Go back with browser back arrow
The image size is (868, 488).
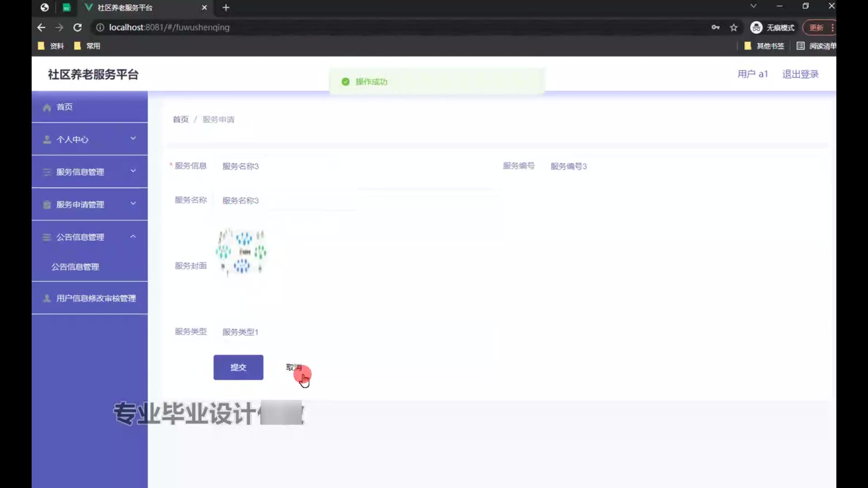pos(41,28)
